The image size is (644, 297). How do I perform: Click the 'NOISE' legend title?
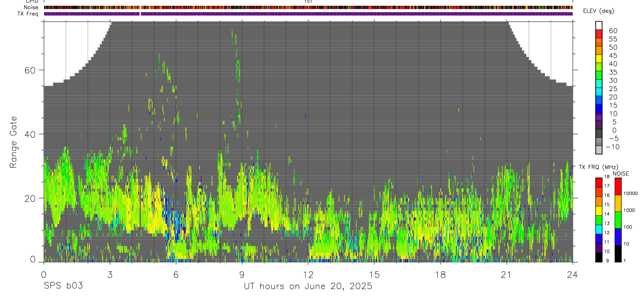620,173
